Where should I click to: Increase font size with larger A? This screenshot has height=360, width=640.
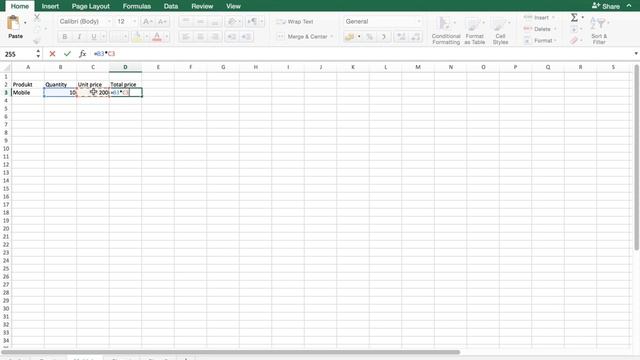pyautogui.click(x=147, y=21)
